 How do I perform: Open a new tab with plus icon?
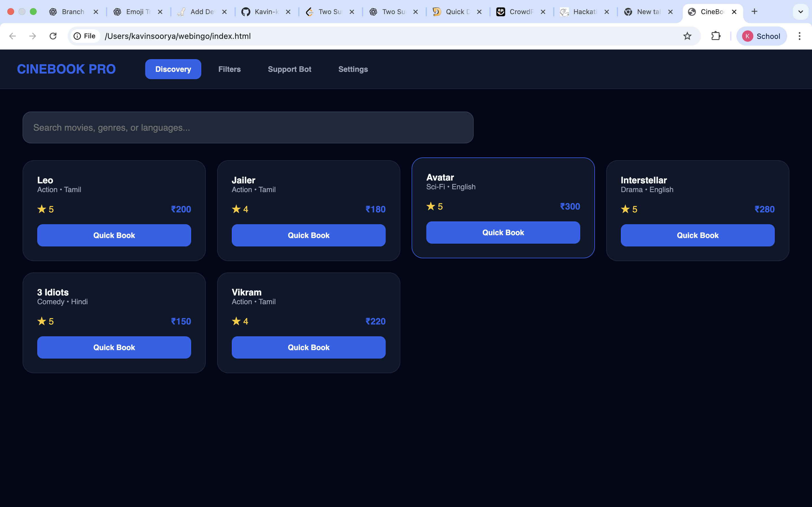pyautogui.click(x=754, y=12)
